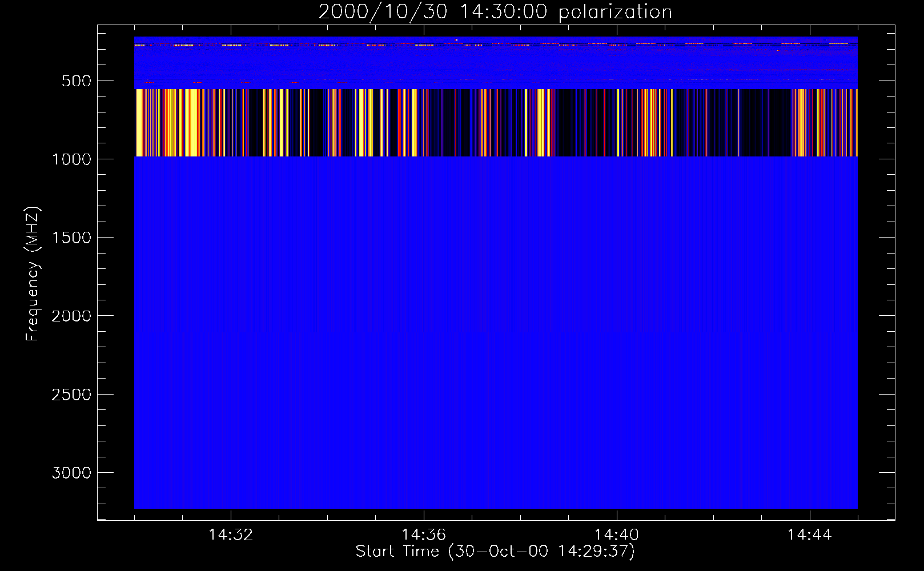Image resolution: width=924 pixels, height=571 pixels.
Task: Select the time tick label 14:44
Action: (x=810, y=535)
